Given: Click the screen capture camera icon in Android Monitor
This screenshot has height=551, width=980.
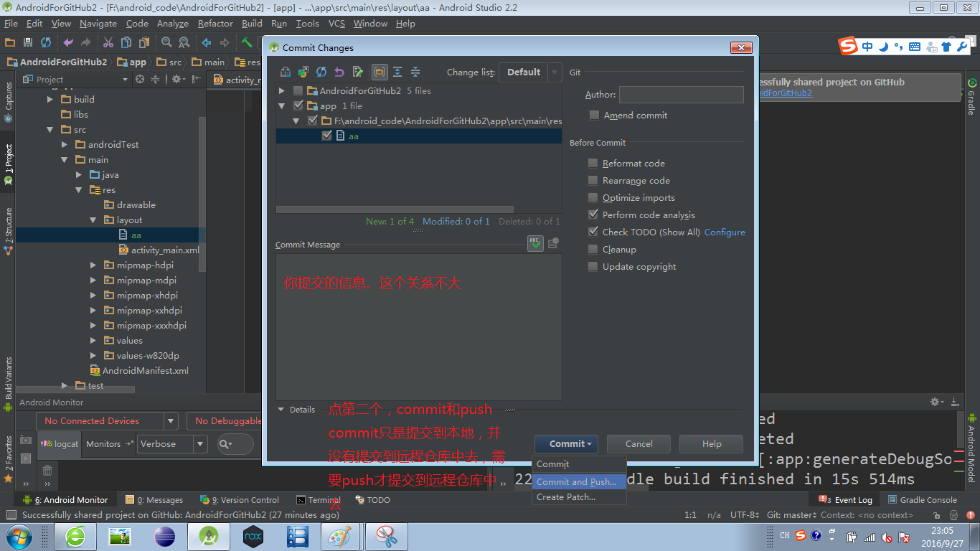Looking at the screenshot, I should (x=26, y=439).
